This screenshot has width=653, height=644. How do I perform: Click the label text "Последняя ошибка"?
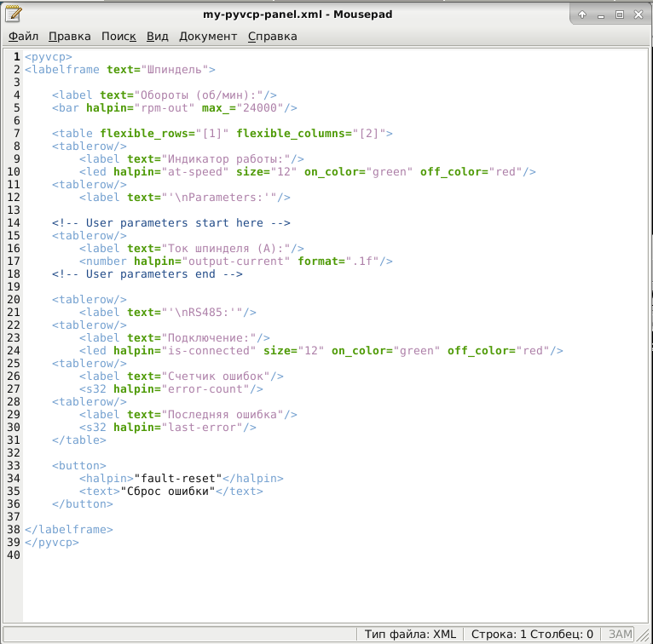pyautogui.click(x=222, y=414)
